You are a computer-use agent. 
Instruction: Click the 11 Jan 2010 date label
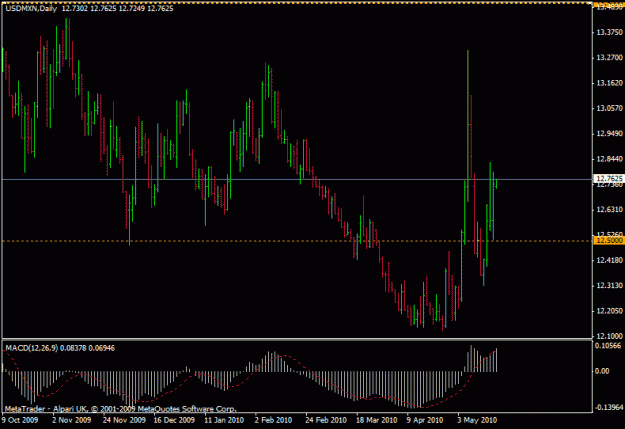(x=224, y=420)
